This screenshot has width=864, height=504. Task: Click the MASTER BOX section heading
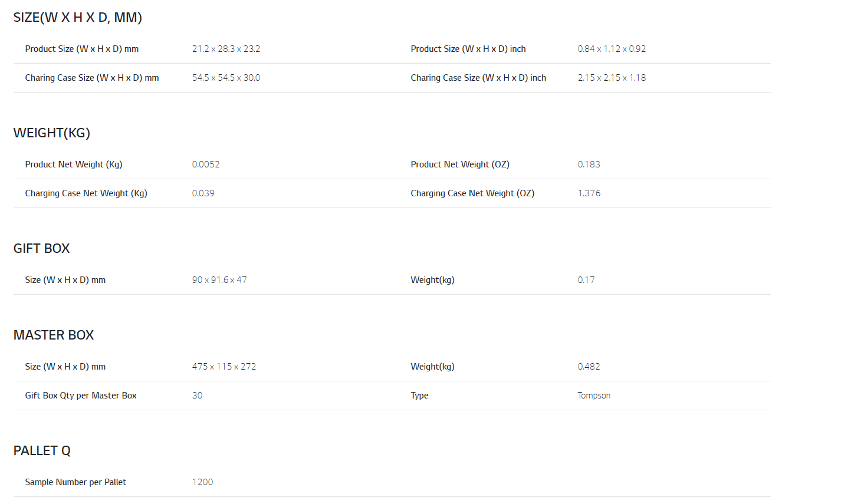[54, 335]
